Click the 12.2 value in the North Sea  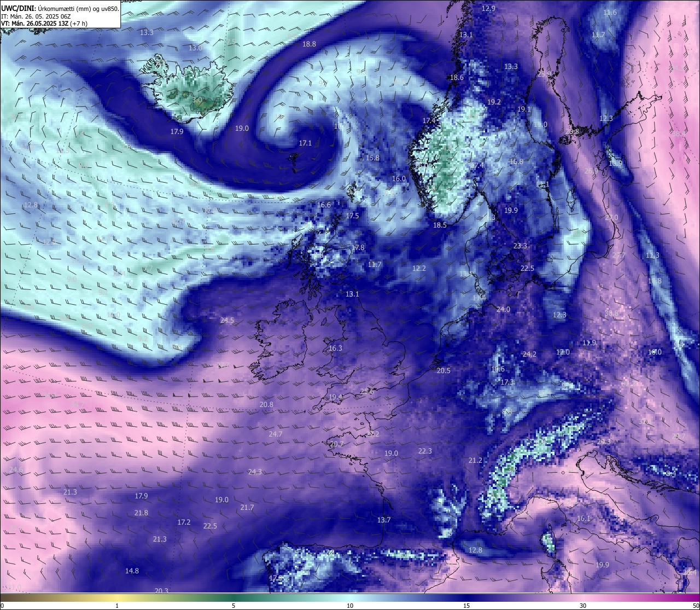[419, 269]
